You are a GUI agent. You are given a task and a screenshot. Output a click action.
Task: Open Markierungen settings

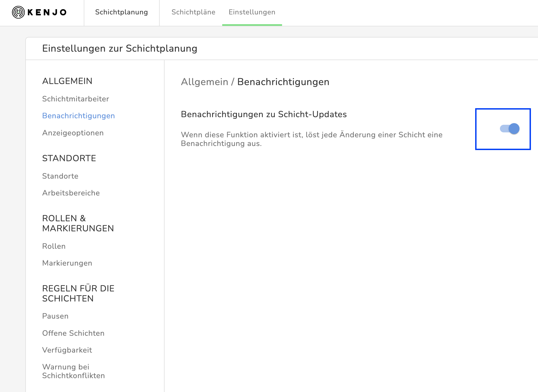tap(67, 263)
